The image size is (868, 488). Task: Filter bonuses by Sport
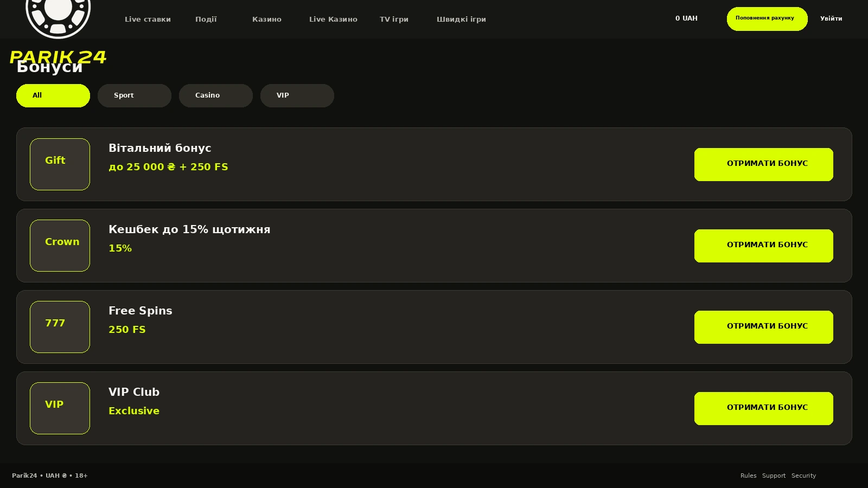135,95
